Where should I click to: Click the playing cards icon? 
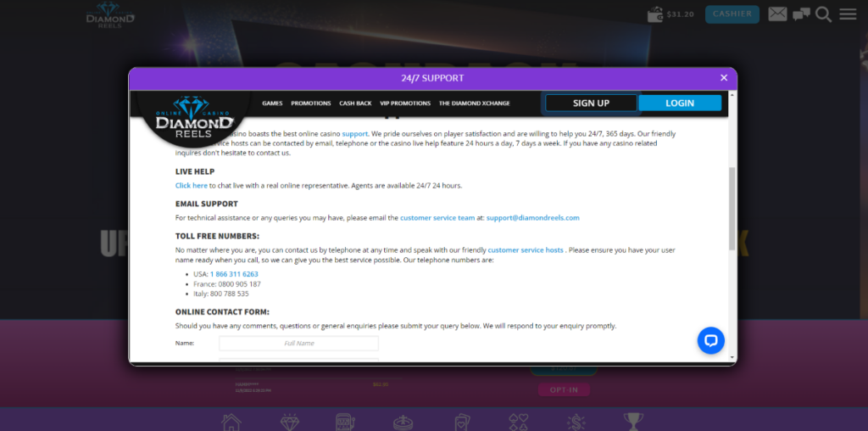(x=461, y=423)
